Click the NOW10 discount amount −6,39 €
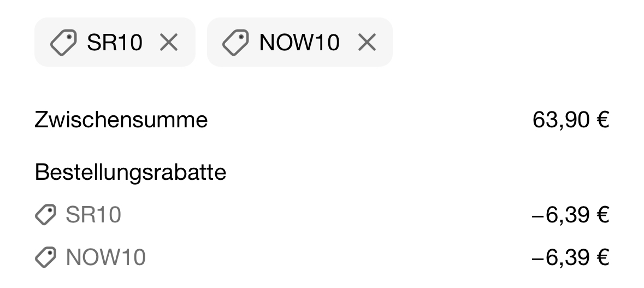Viewport: 644px width, 288px height. click(x=570, y=257)
